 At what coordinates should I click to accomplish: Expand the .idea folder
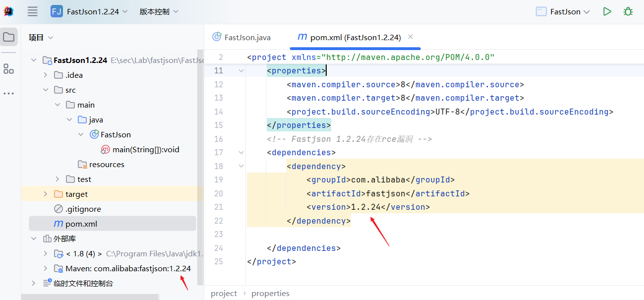click(46, 75)
